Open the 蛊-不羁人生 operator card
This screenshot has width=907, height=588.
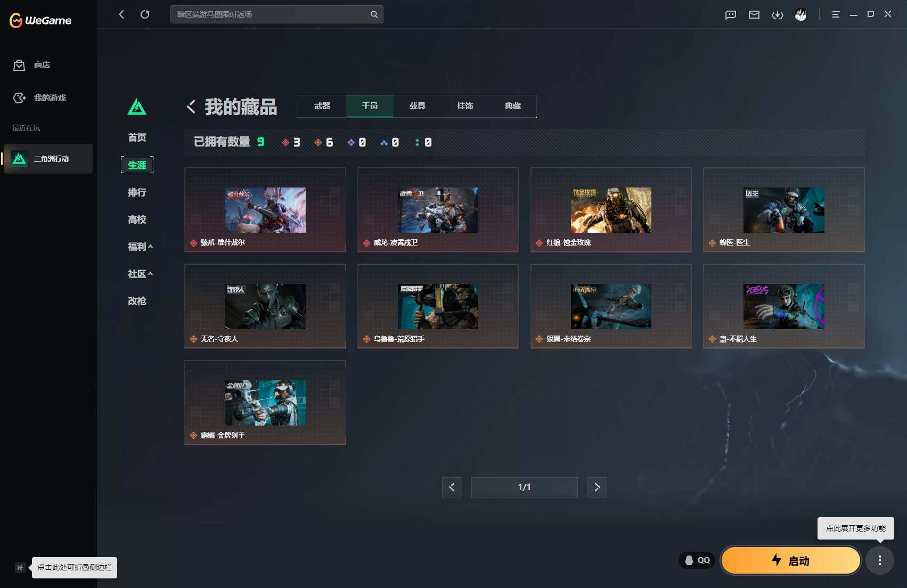click(x=784, y=306)
